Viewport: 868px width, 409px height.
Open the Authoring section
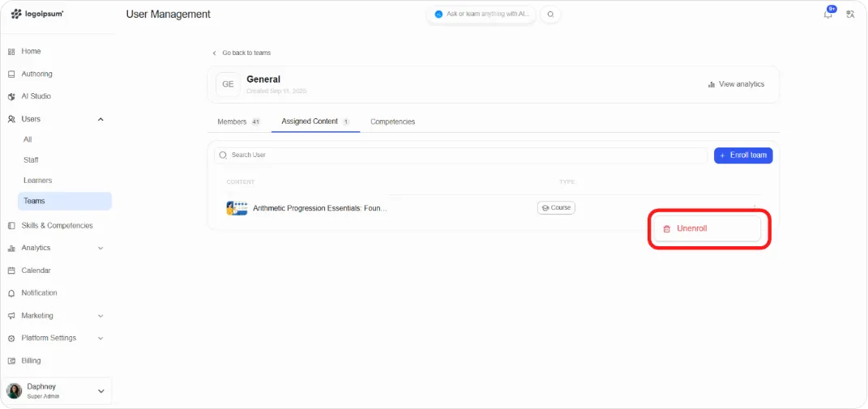[36, 74]
